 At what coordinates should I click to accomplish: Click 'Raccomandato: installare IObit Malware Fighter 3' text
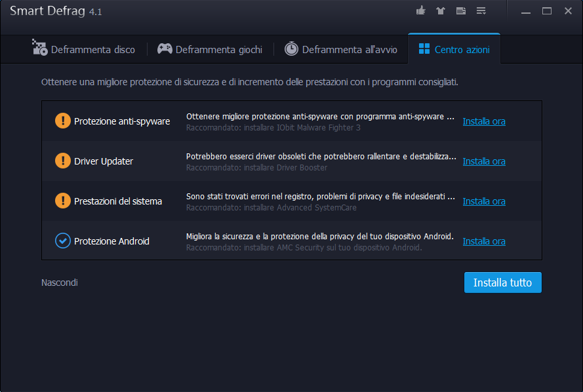[273, 128]
